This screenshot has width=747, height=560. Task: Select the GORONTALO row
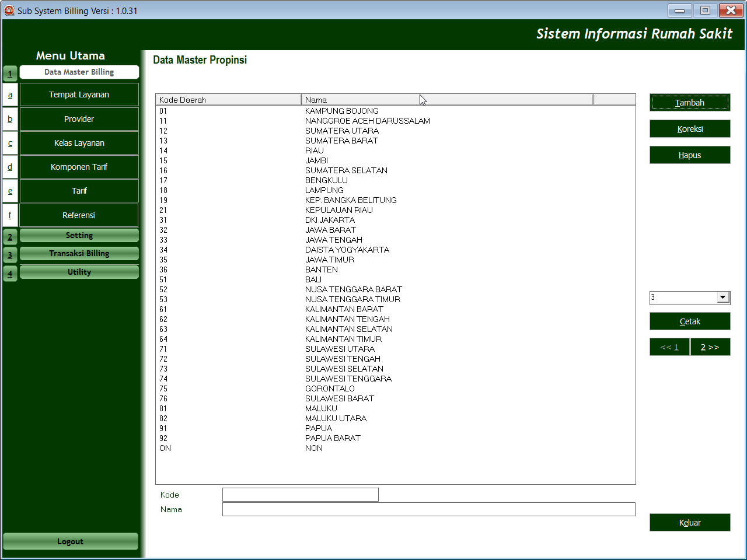tap(395, 388)
